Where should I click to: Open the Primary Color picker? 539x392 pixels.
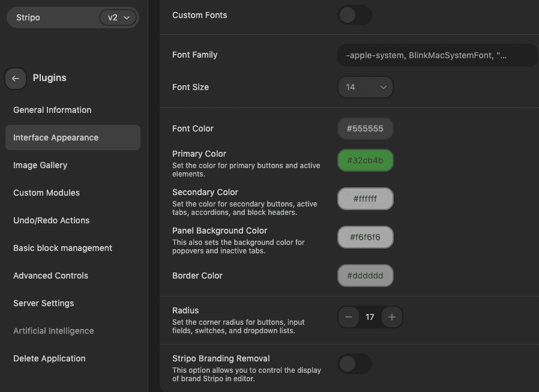point(365,160)
